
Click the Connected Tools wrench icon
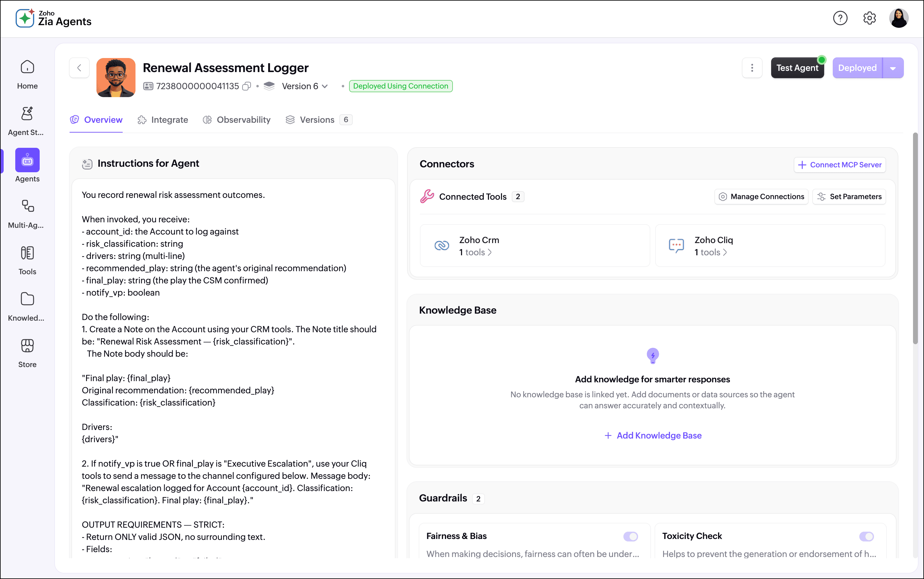[x=427, y=196]
